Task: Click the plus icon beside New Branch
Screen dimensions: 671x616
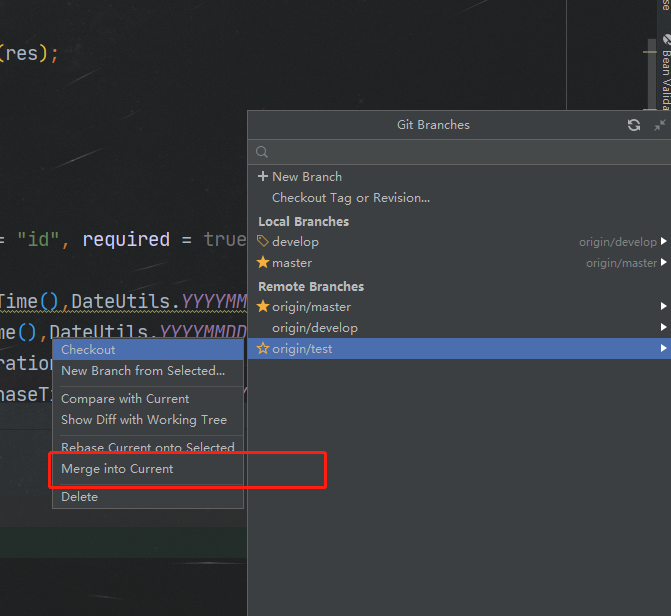Action: click(x=263, y=176)
